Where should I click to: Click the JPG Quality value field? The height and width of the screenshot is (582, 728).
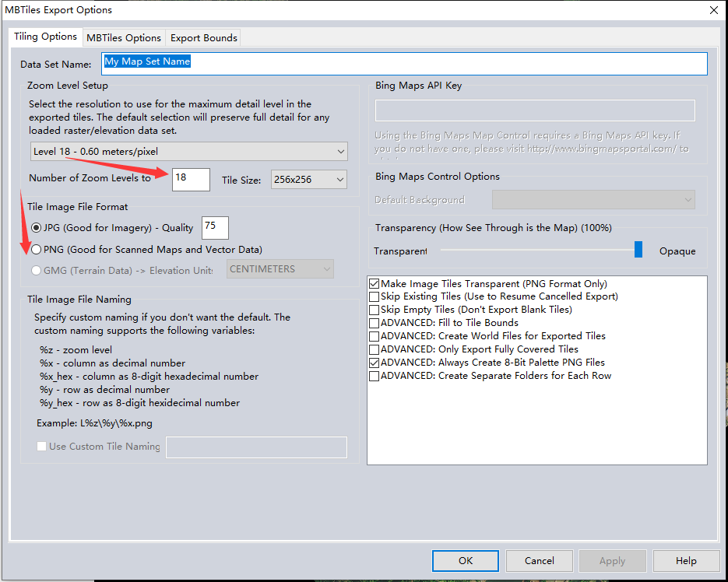coord(215,228)
